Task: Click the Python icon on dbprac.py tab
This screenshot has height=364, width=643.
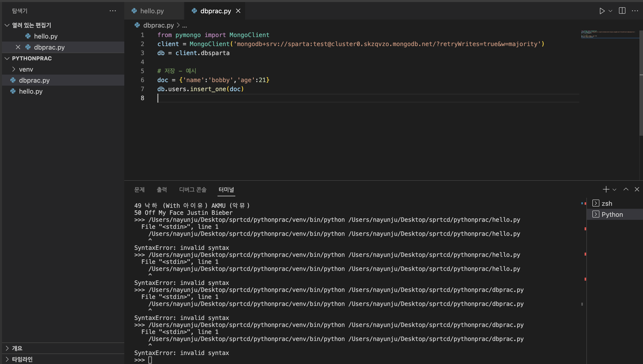Action: coord(194,11)
